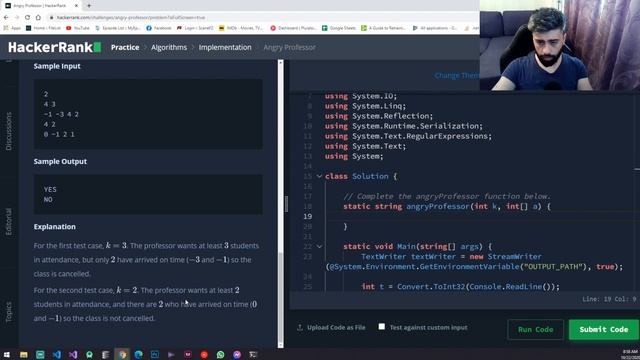Click the Angry Professor breadcrumb

point(289,47)
